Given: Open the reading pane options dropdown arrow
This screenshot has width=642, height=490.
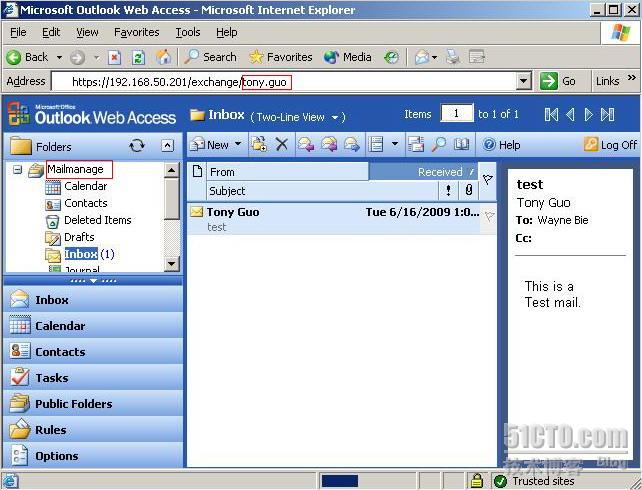Looking at the screenshot, I should tap(395, 144).
